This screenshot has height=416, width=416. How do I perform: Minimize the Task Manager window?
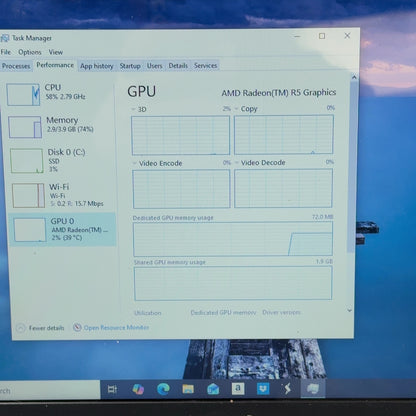tap(298, 36)
